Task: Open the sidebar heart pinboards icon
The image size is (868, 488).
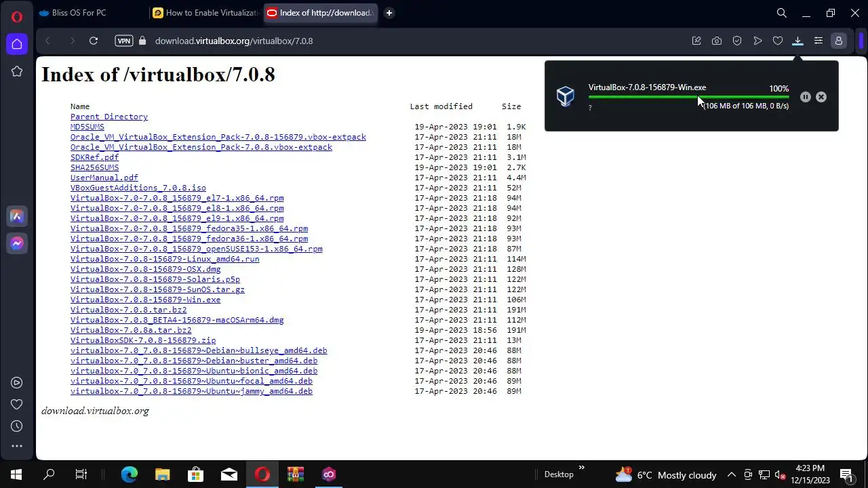Action: pos(17,405)
